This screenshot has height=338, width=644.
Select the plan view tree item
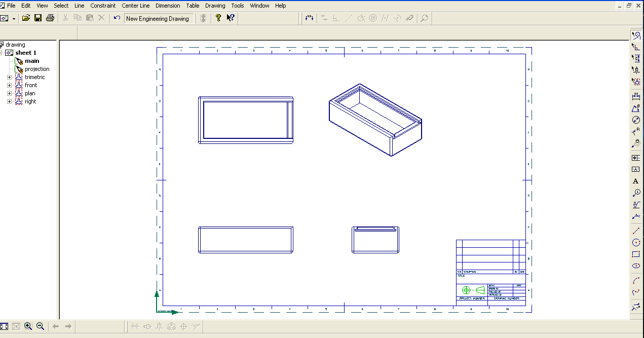click(30, 93)
